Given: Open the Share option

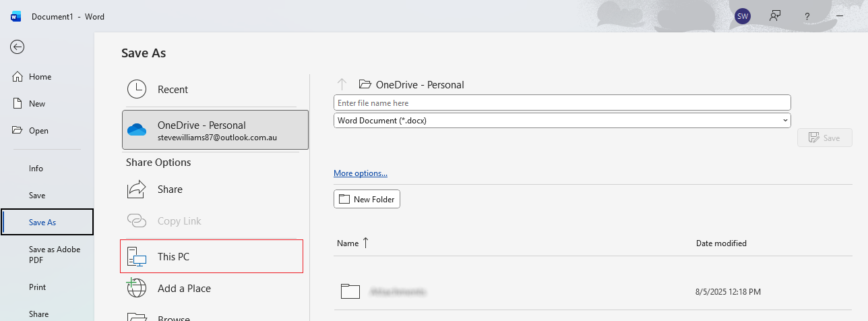Looking at the screenshot, I should point(170,189).
